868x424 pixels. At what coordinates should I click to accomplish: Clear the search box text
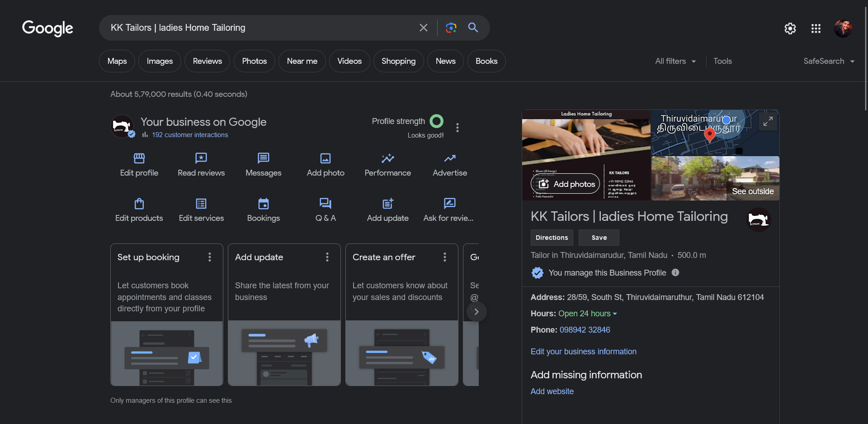click(x=424, y=28)
